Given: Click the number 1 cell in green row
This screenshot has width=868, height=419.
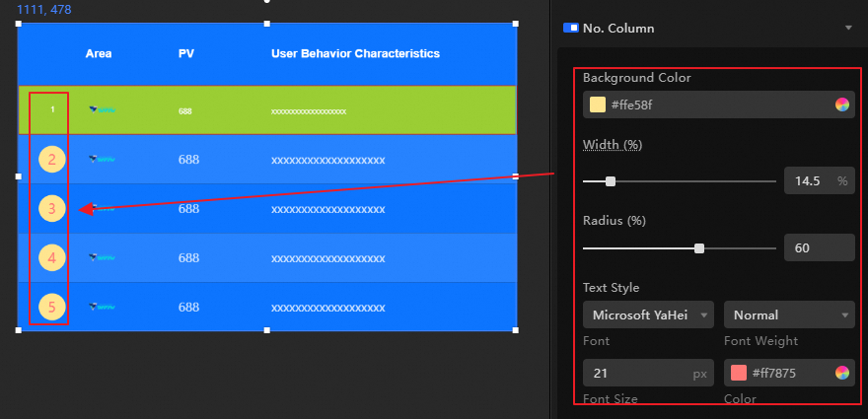Looking at the screenshot, I should [x=52, y=109].
